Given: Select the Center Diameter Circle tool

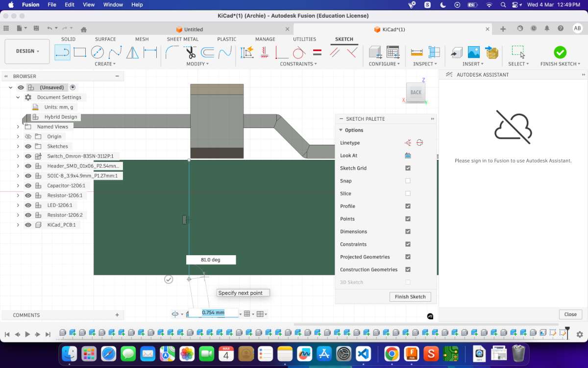Looking at the screenshot, I should [x=98, y=52].
